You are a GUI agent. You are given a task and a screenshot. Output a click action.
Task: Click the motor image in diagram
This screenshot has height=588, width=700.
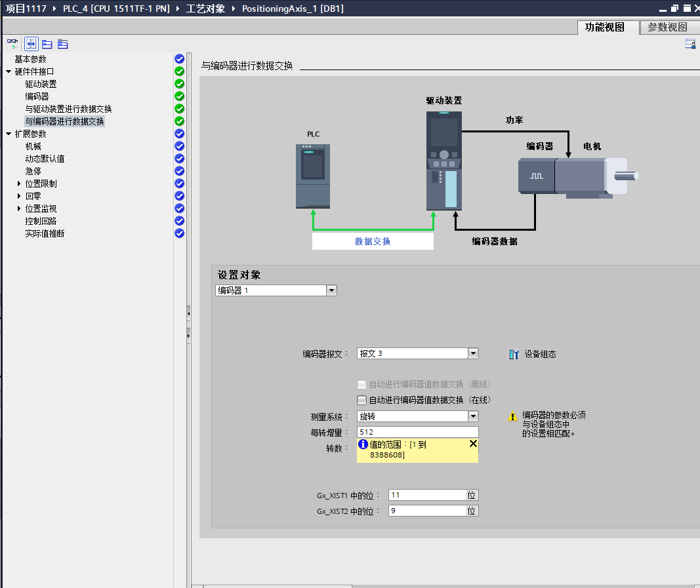coord(596,177)
